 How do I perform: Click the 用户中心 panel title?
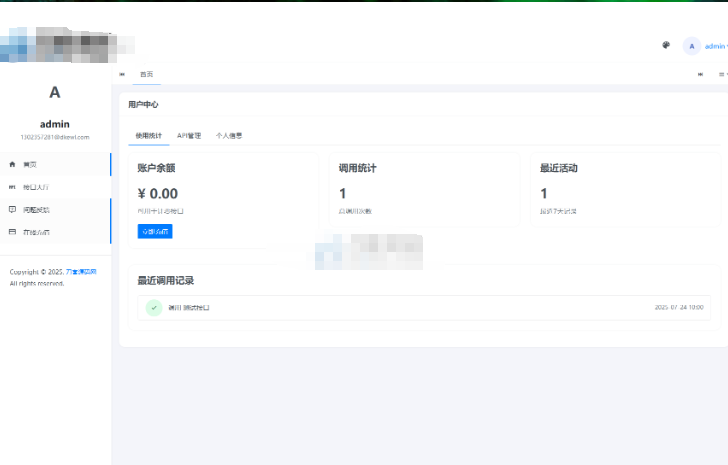[143, 104]
